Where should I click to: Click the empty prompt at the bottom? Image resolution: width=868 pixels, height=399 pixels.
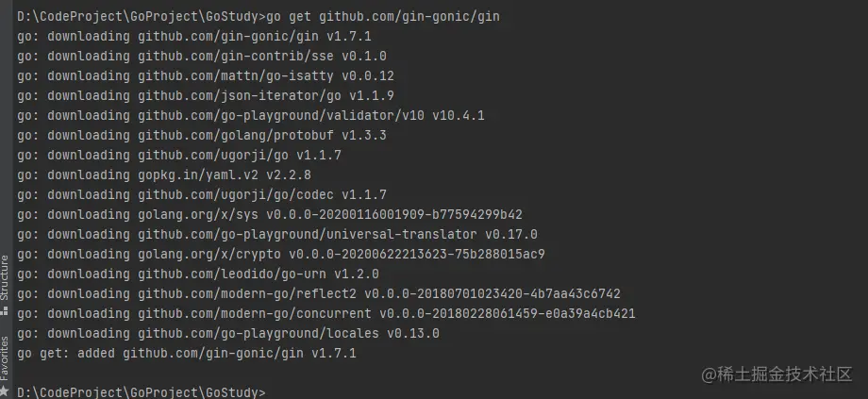(142, 392)
